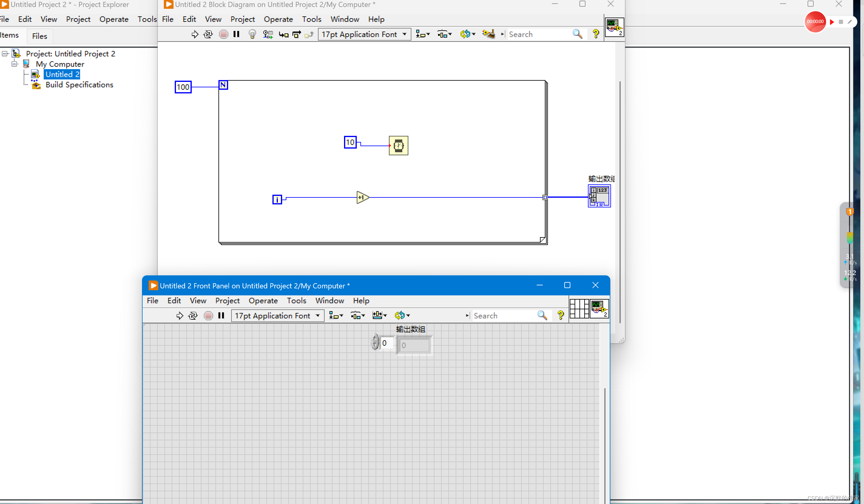Toggle Highlight Execution light bulb
Viewport: 864px width, 504px height.
[252, 34]
